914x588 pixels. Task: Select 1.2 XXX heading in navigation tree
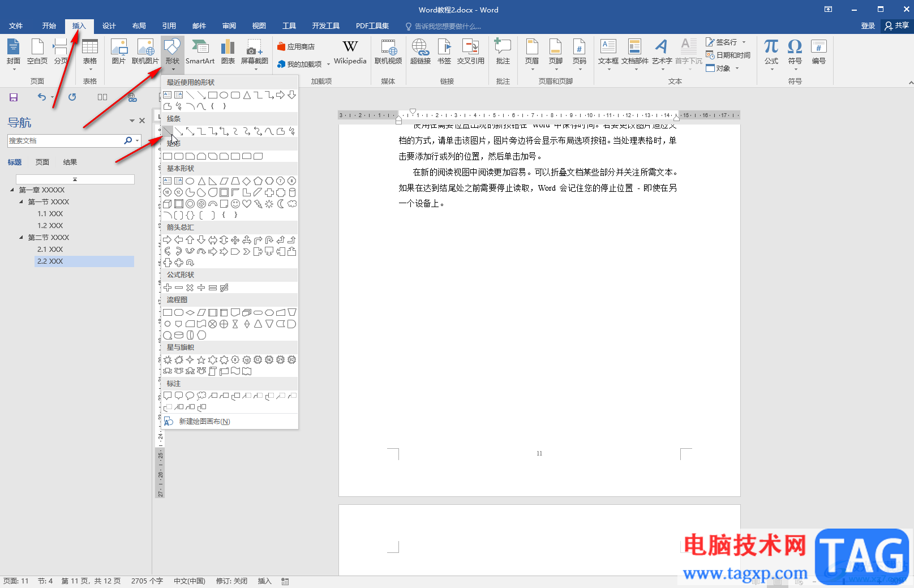click(x=50, y=226)
